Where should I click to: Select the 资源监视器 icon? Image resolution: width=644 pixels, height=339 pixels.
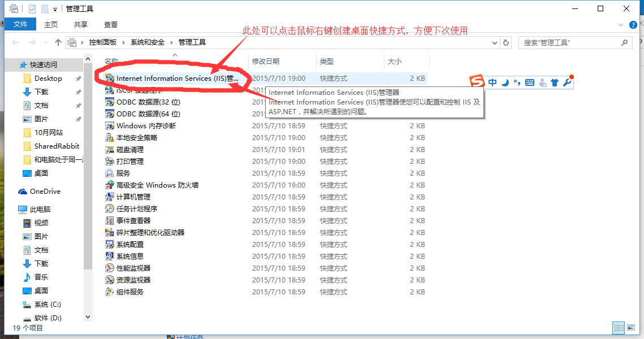[x=109, y=280]
